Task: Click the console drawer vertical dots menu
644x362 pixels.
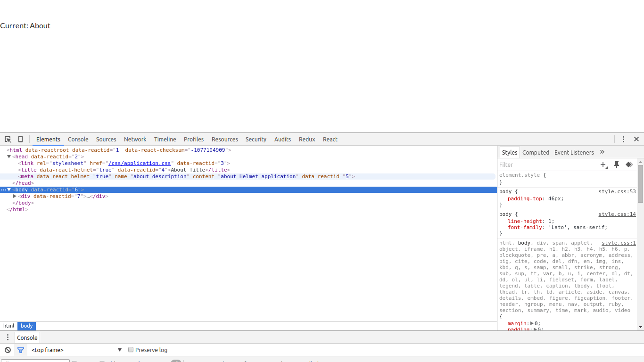Action: [7, 337]
